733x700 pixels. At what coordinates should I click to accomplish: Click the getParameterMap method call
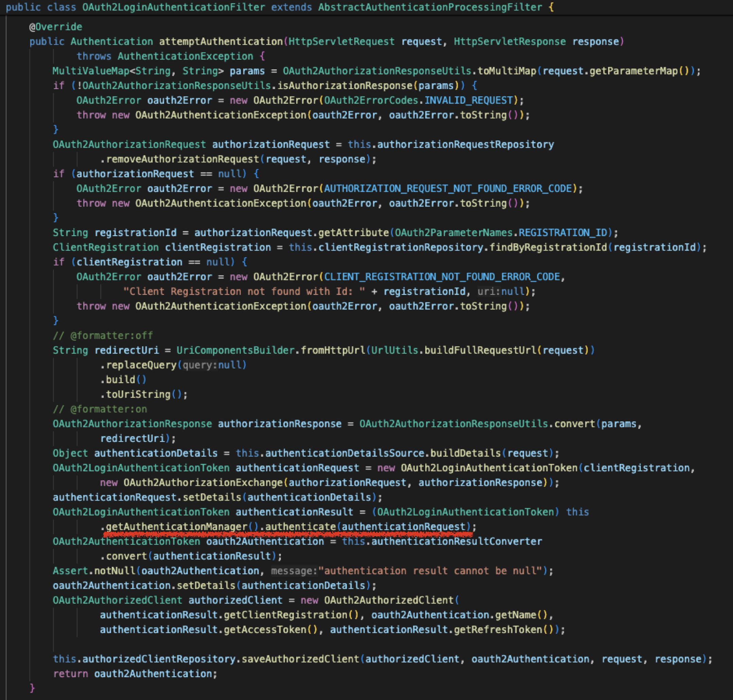[x=633, y=71]
